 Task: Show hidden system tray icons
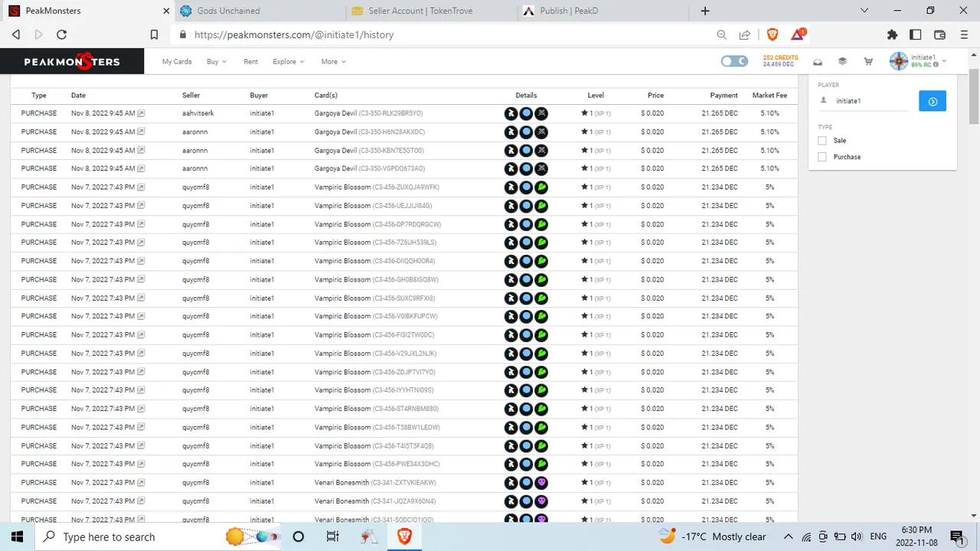tap(788, 536)
